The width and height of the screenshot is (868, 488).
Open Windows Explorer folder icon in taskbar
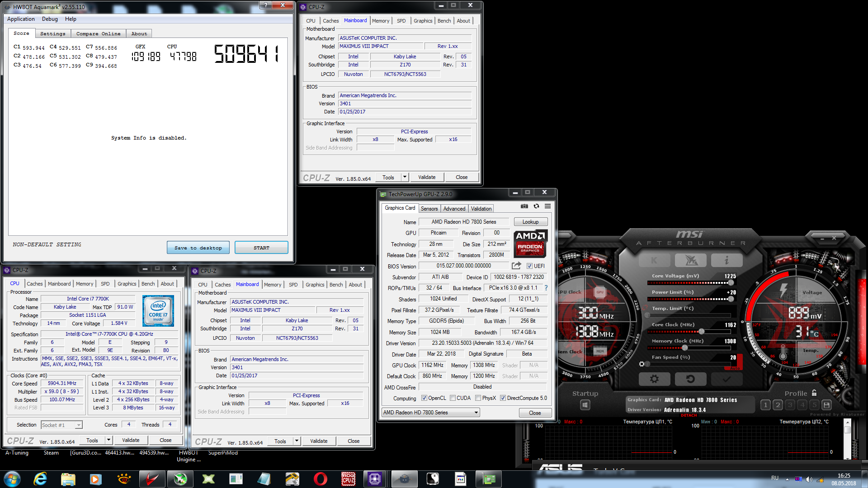[x=68, y=479]
